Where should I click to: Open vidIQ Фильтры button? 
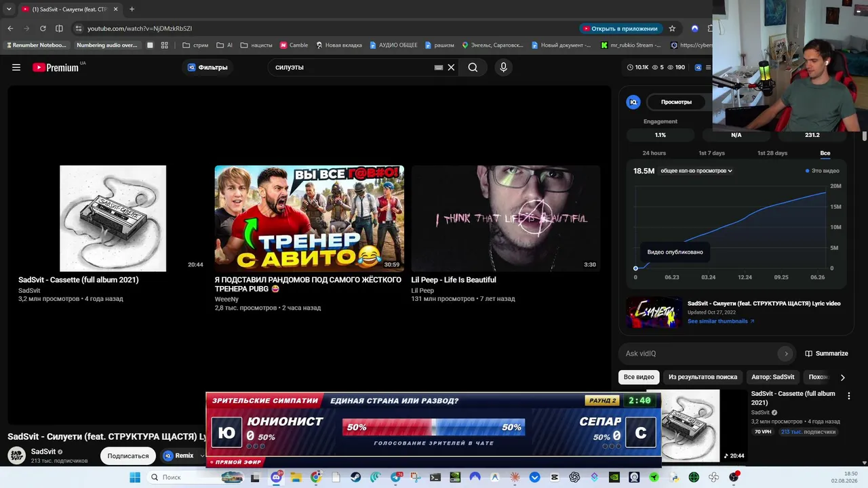208,67
